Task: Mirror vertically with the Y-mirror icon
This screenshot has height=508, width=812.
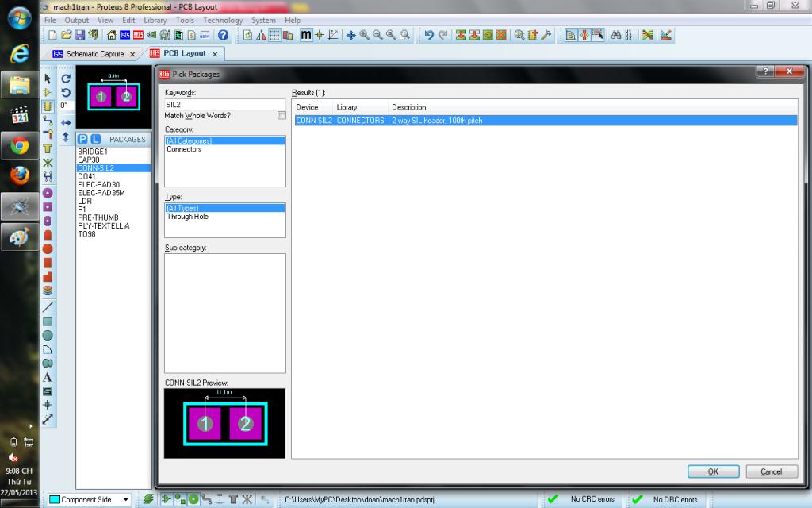Action: tap(66, 137)
